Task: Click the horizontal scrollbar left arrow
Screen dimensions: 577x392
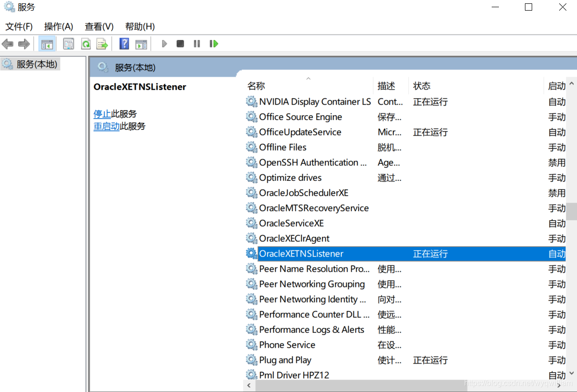Action: [249, 385]
